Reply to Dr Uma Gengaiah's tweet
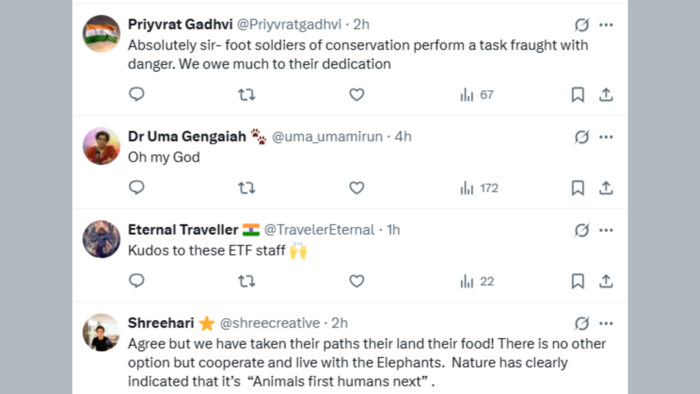This screenshot has width=700, height=394. pyautogui.click(x=137, y=187)
